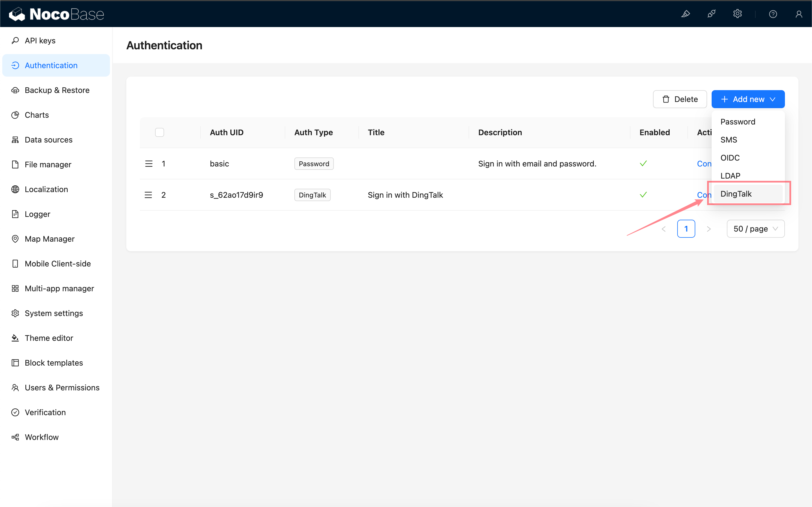The height and width of the screenshot is (507, 812).
Task: Expand the Add new dropdown button
Action: [x=748, y=99]
